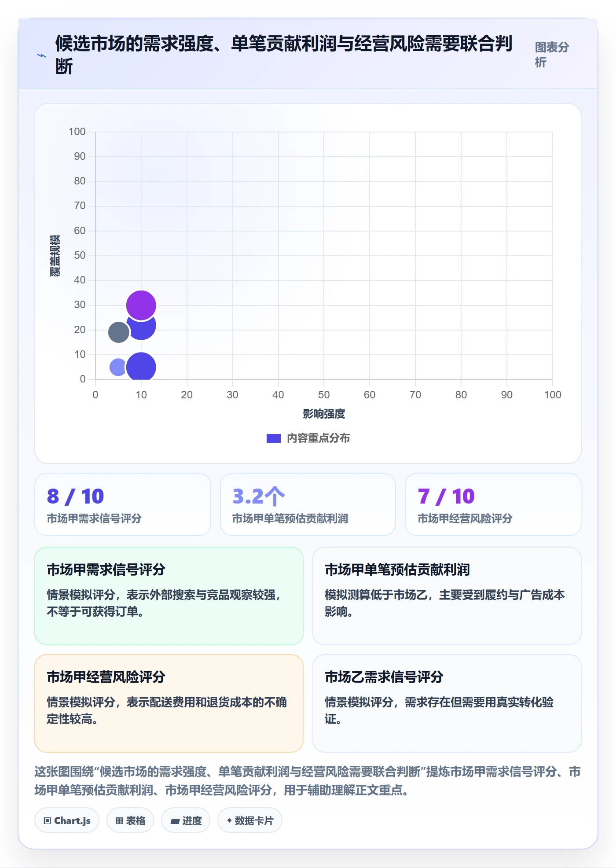Click the Chart.js chip square icon
The width and height of the screenshot is (616, 868).
tap(48, 821)
